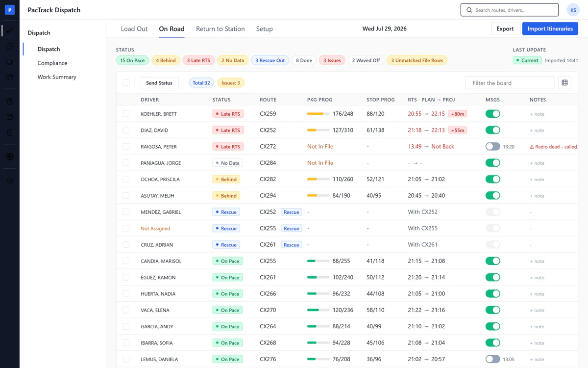This screenshot has width=588, height=368.
Task: Select the Dispatch sub-item in sidebar
Action: 49,49
